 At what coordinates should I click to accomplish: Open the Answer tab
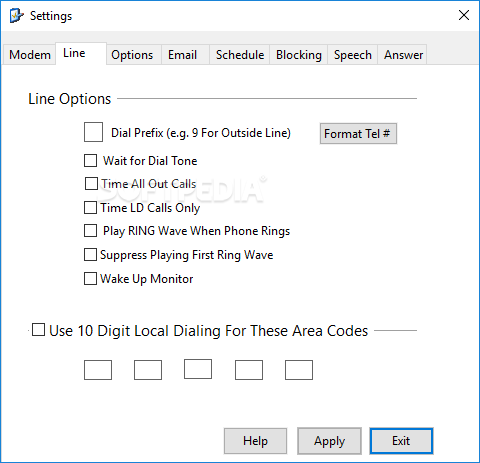[403, 55]
